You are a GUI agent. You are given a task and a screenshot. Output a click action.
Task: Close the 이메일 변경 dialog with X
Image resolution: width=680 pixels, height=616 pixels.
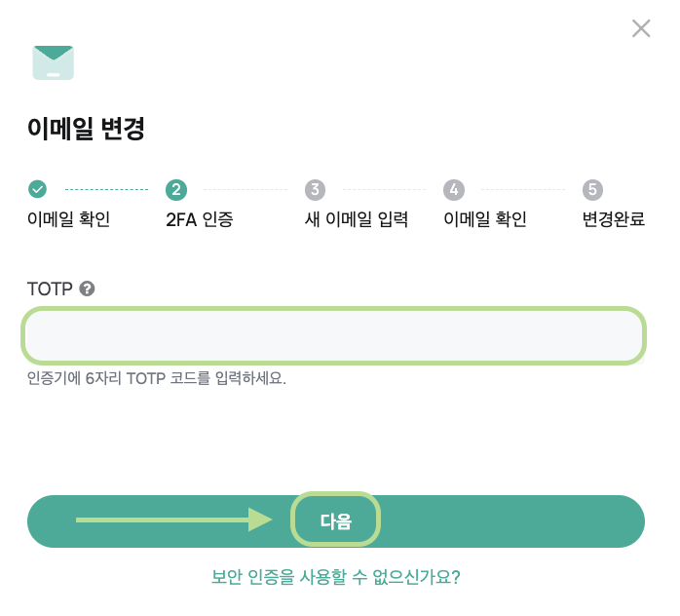641,28
